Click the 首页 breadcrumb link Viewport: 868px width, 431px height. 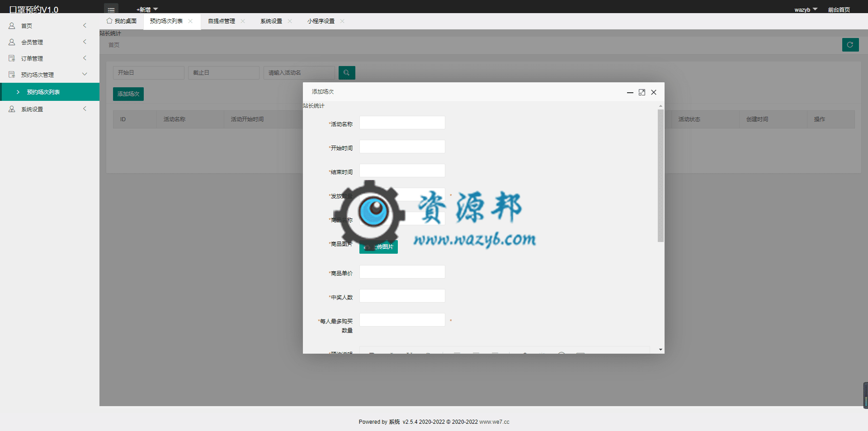pyautogui.click(x=114, y=45)
